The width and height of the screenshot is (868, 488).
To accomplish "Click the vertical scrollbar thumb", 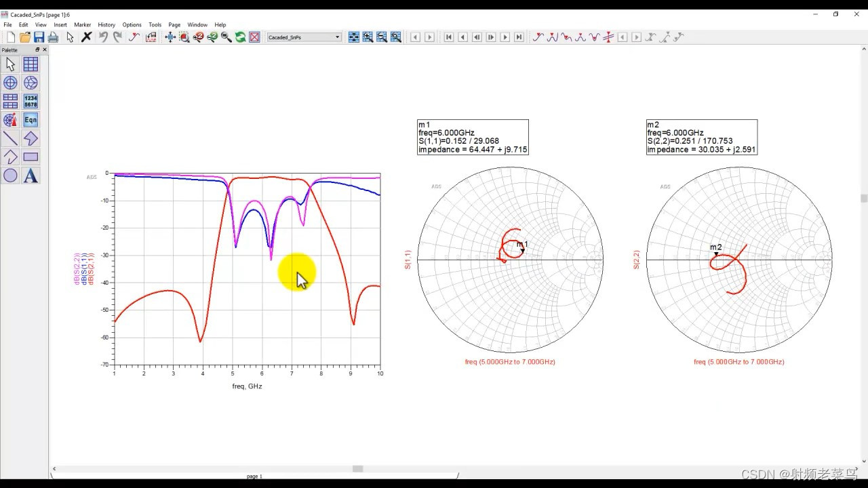I will (x=864, y=199).
